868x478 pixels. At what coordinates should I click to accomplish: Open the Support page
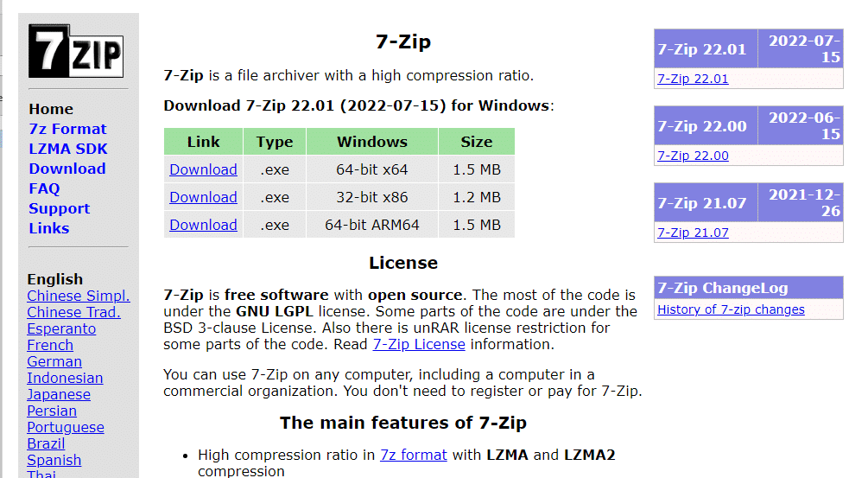pyautogui.click(x=60, y=209)
